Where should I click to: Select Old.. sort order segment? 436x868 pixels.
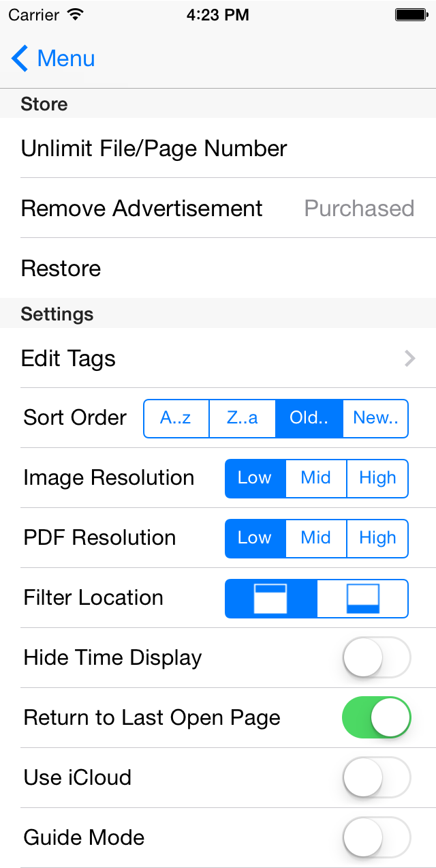point(309,418)
